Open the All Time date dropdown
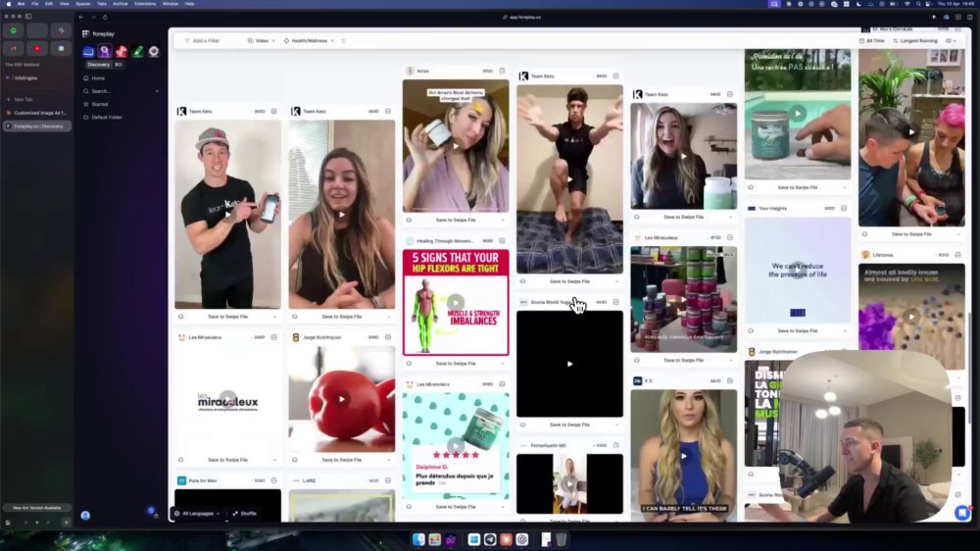This screenshot has height=551, width=980. click(872, 40)
